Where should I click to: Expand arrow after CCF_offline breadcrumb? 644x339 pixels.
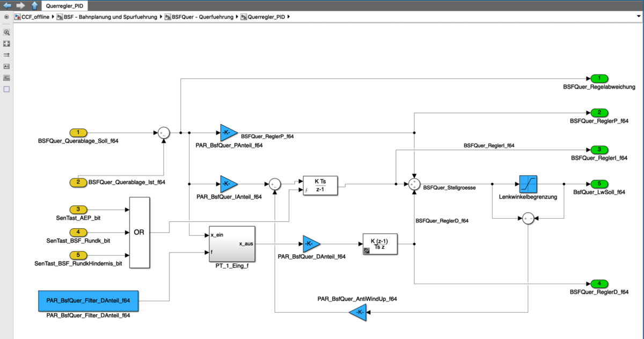pos(53,17)
